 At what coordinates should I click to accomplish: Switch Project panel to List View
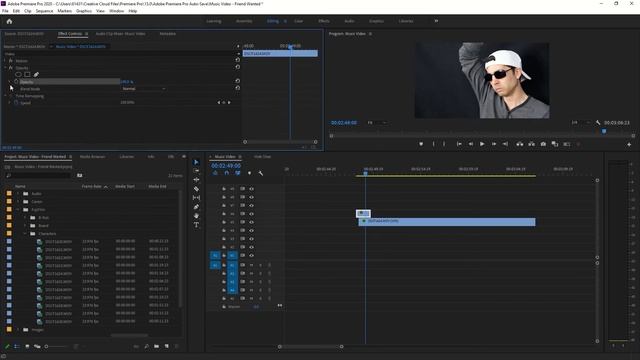point(17,346)
